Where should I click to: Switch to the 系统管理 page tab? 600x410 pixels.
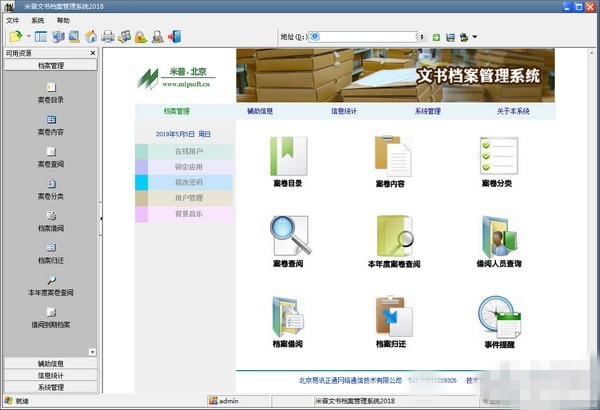pyautogui.click(x=428, y=111)
